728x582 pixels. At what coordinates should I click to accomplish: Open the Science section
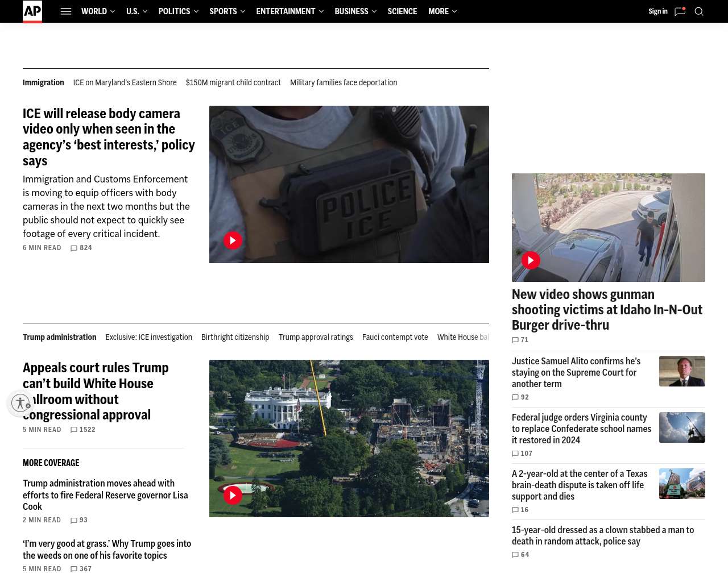402,11
